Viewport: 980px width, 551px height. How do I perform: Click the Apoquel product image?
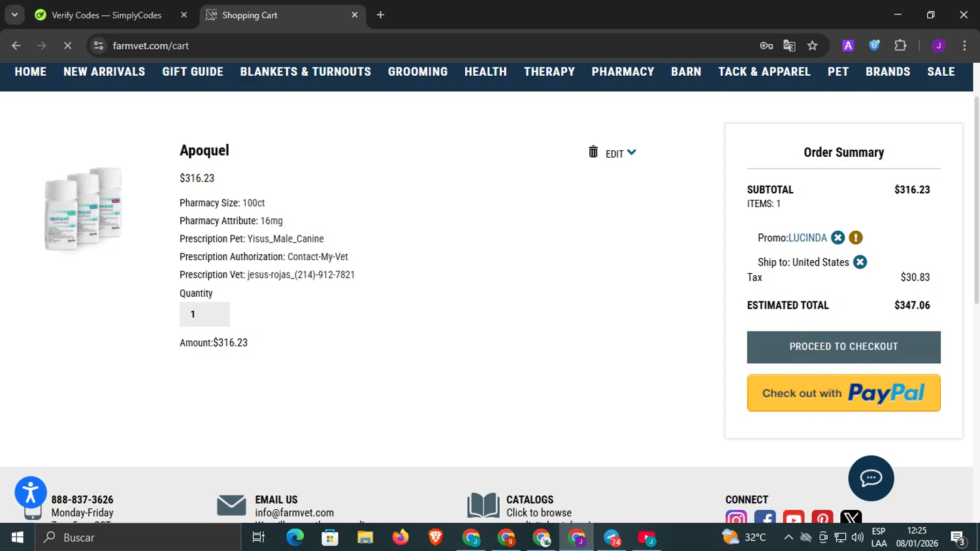[x=83, y=209]
